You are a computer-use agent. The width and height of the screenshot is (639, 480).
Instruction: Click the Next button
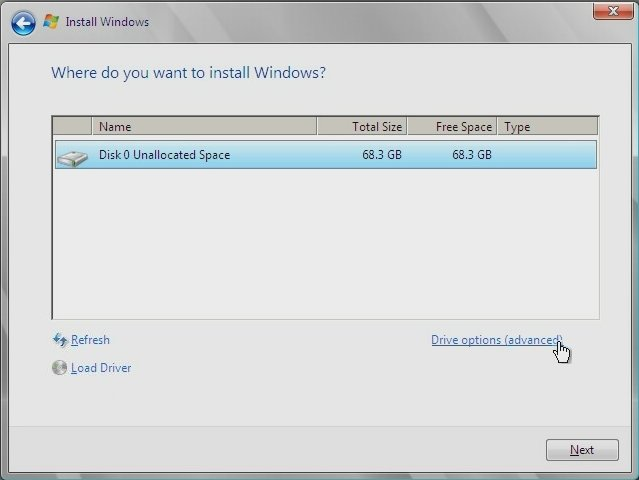(x=582, y=450)
